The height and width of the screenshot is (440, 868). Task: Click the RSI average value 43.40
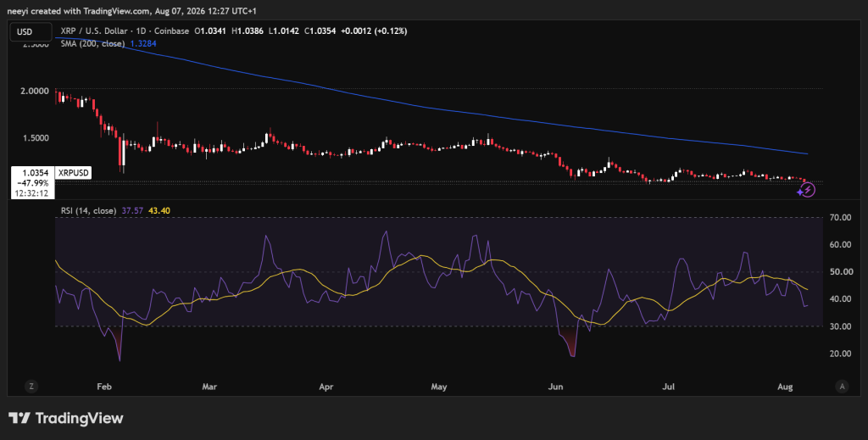coord(159,211)
